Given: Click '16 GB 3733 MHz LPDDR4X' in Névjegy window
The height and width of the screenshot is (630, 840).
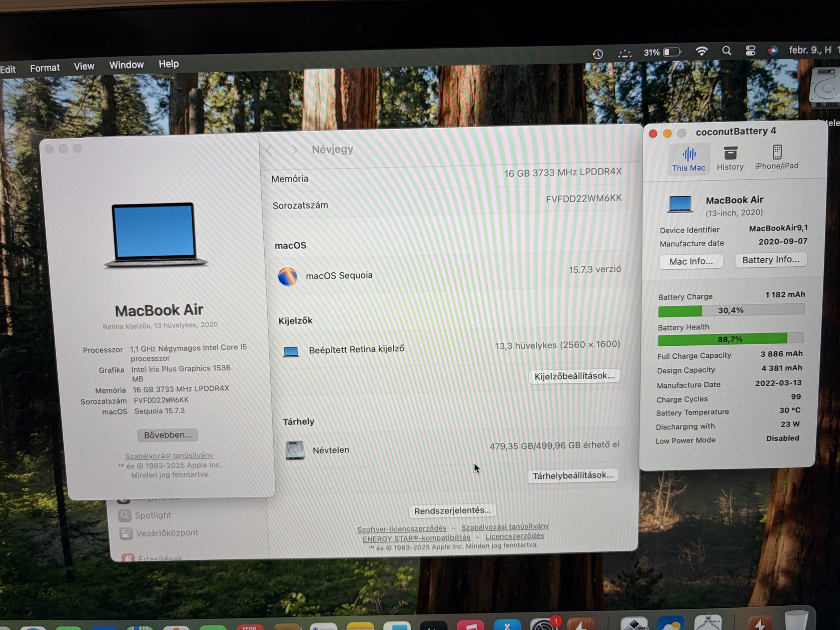Looking at the screenshot, I should 563,172.
